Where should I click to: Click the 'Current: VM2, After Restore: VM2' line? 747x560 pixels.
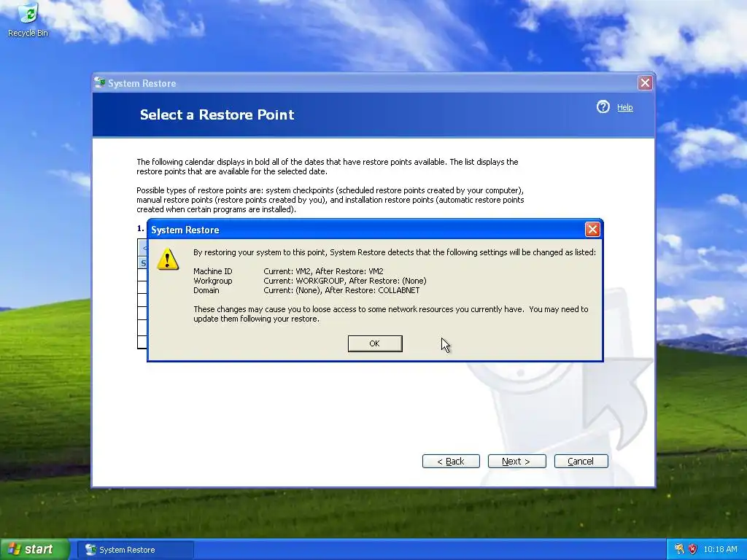[323, 271]
